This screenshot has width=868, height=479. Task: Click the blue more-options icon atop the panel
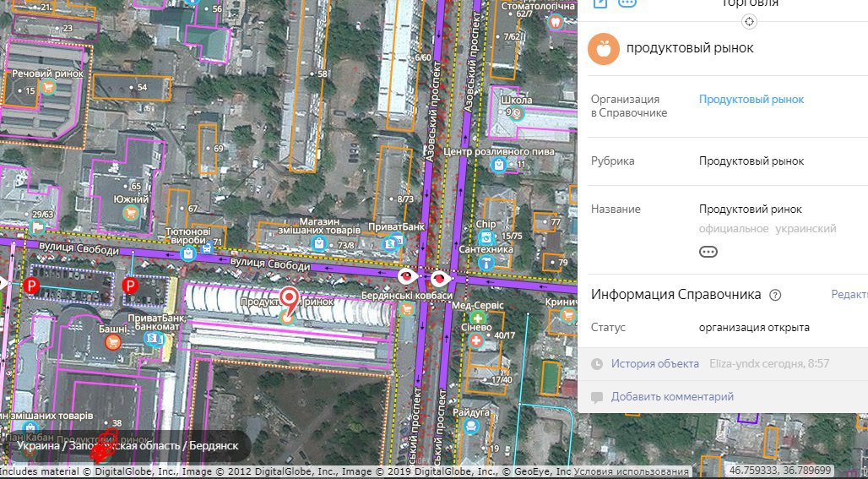(627, 3)
